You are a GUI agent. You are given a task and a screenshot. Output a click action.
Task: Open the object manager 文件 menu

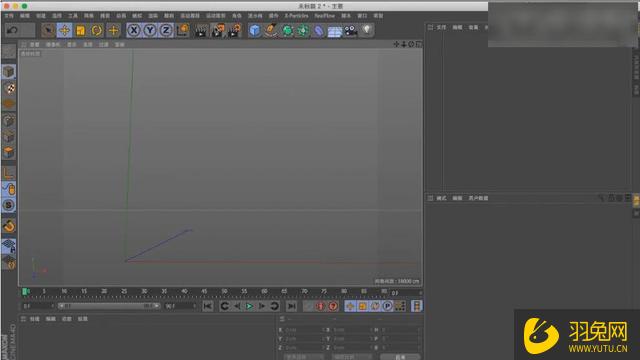tap(441, 27)
